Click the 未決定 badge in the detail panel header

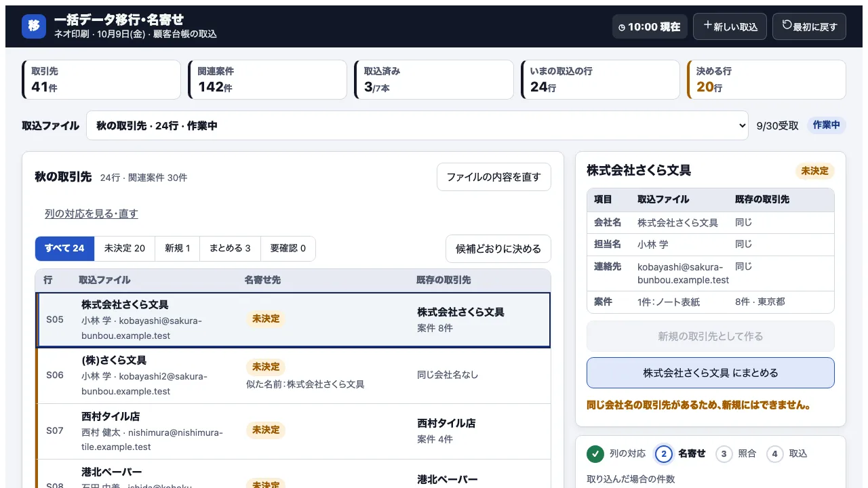[814, 171]
